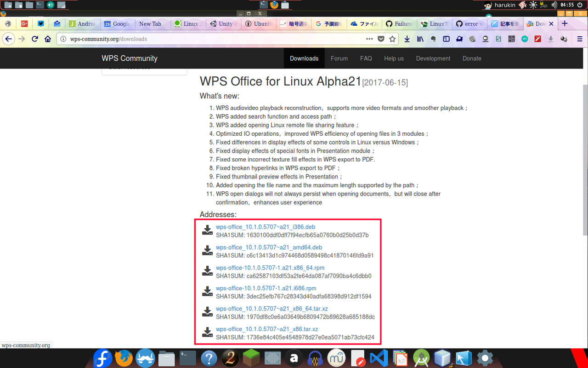Download wps-office_10.1.0.5707~a21_amd64.deb
Image resolution: width=588 pixels, height=368 pixels.
(269, 247)
